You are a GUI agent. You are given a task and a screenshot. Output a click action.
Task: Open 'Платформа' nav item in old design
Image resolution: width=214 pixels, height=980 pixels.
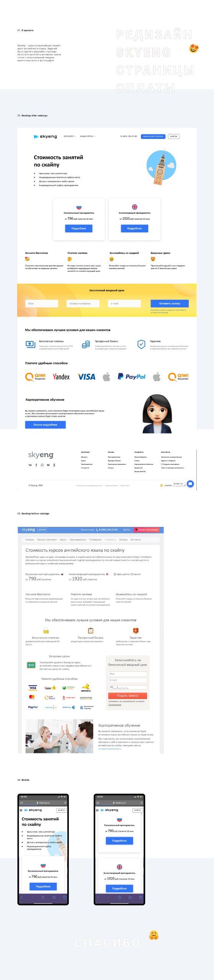point(95,540)
